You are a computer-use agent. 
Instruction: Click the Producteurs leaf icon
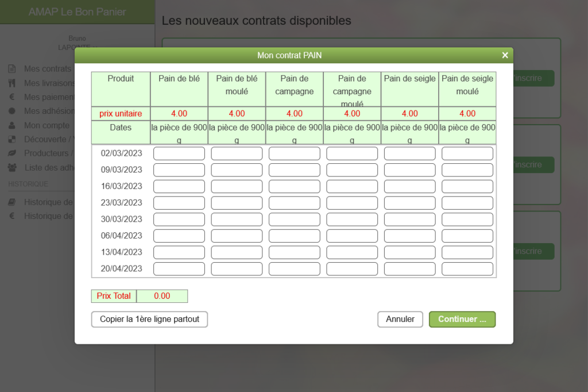tap(11, 153)
